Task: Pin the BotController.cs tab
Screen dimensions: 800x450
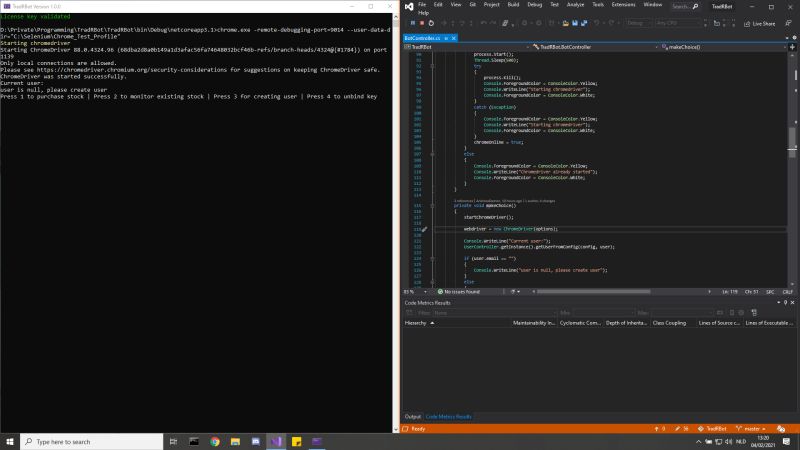Action: (446, 38)
